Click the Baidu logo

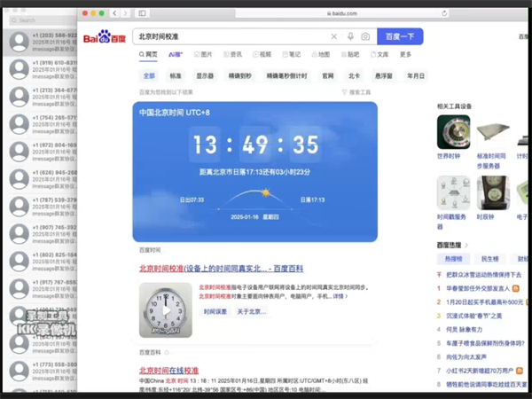click(x=105, y=36)
